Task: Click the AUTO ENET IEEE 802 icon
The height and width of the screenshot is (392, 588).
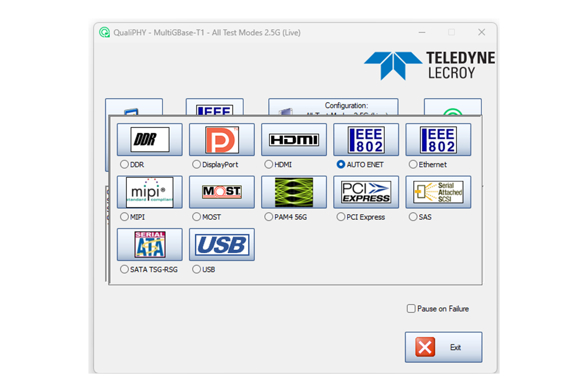Action: point(366,139)
